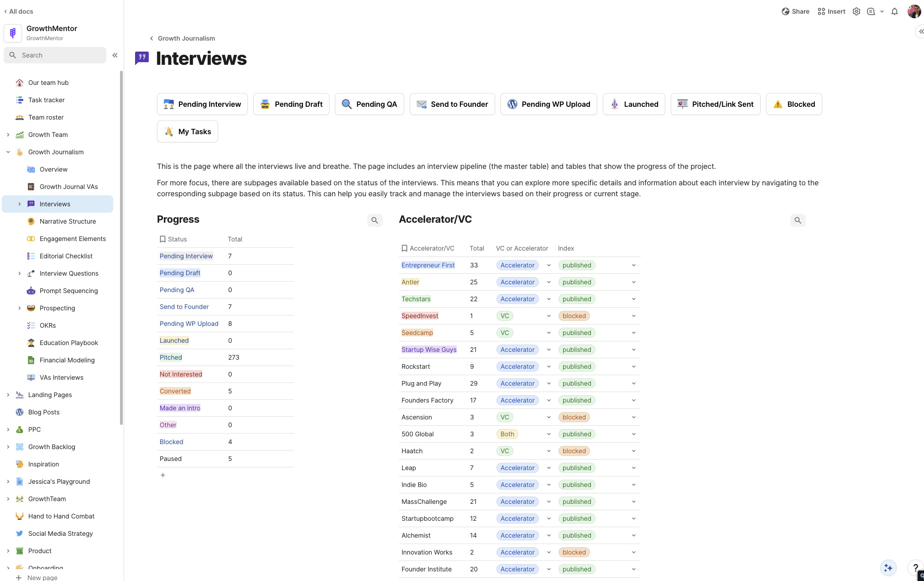This screenshot has width=924, height=581.
Task: Open VC or Accelerator dropdown for Seedcamp
Action: coord(549,333)
